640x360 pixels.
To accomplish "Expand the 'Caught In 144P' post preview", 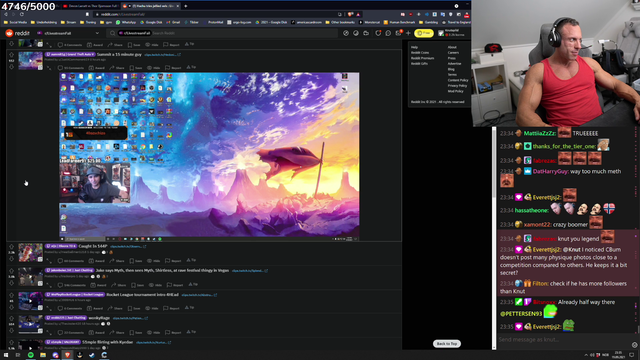I will point(49,260).
